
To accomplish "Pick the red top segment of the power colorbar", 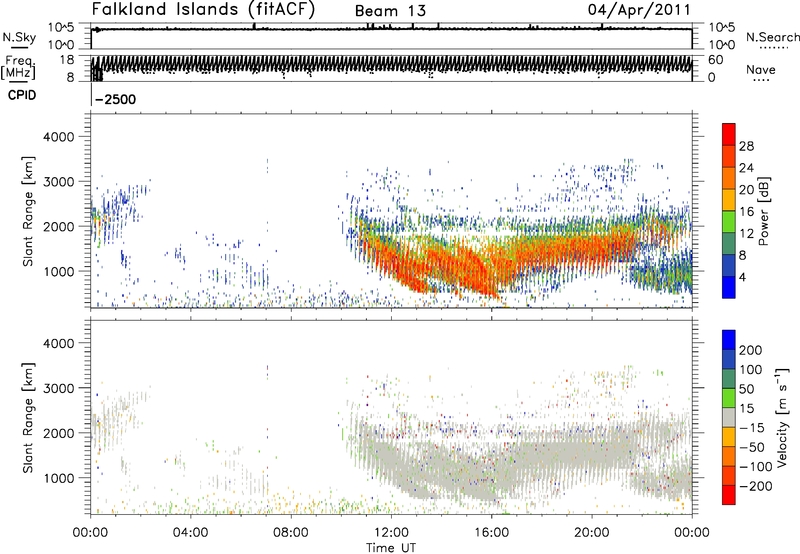I will click(x=729, y=135).
